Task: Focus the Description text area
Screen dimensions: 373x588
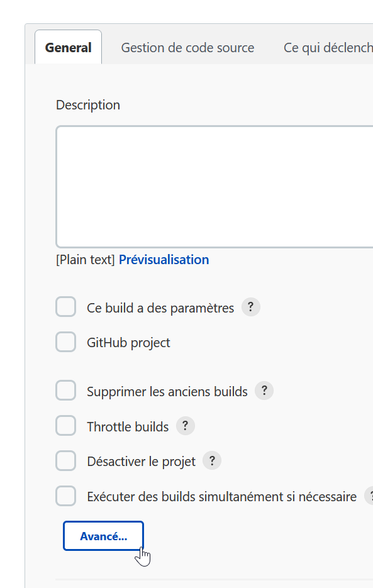Action: [x=214, y=187]
